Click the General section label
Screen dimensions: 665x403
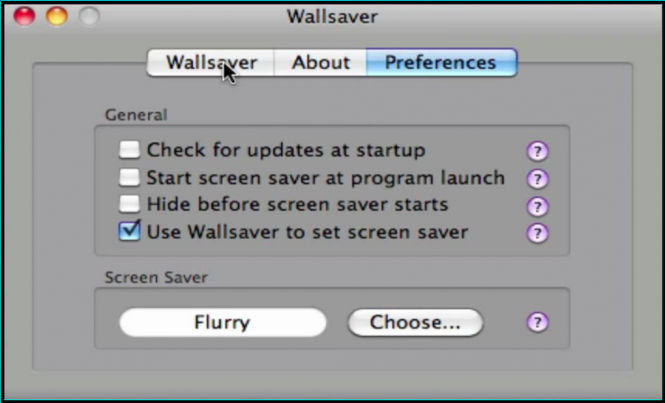click(x=136, y=115)
